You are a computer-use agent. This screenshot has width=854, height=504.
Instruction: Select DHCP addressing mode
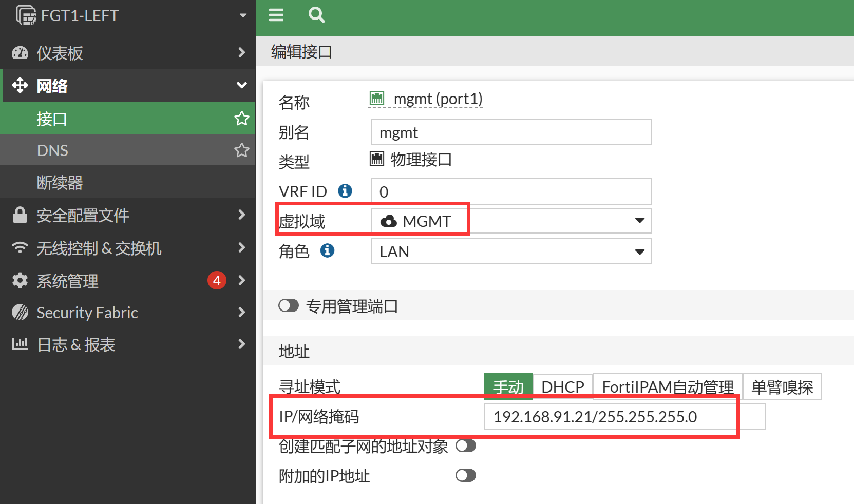(562, 386)
